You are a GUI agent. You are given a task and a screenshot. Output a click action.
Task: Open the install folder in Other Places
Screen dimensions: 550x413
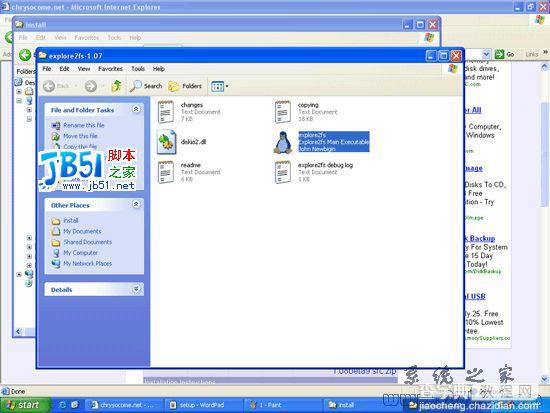[71, 220]
